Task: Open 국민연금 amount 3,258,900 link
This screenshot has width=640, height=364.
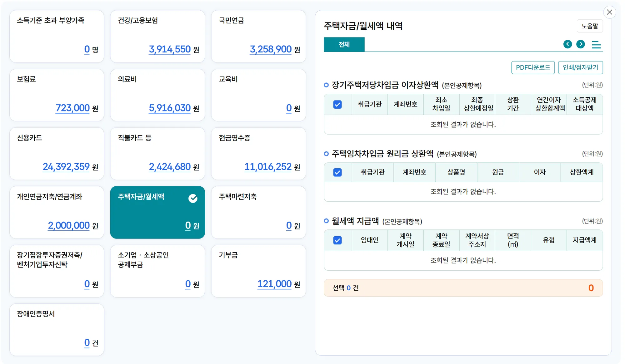Action: point(271,49)
